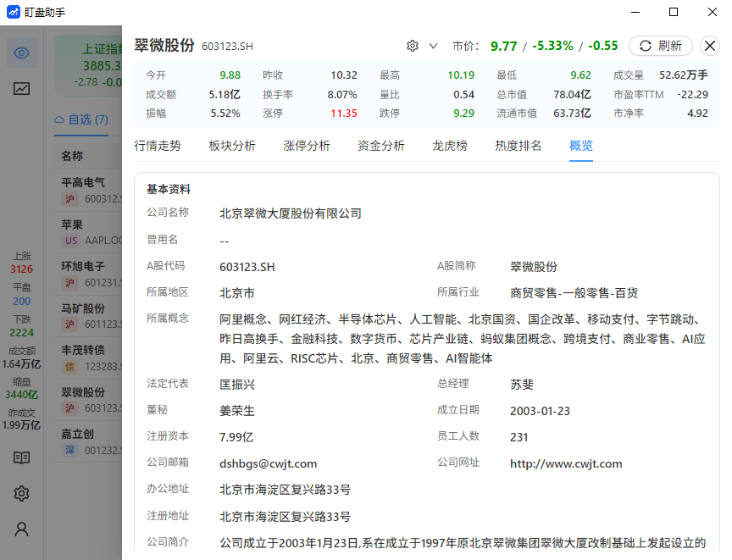Select 嘉立创 in the watchlist
The width and height of the screenshot is (732, 560).
coord(88,442)
